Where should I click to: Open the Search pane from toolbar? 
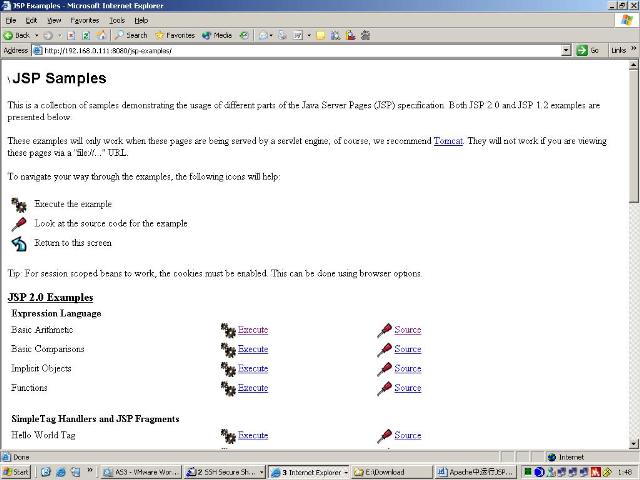click(131, 36)
